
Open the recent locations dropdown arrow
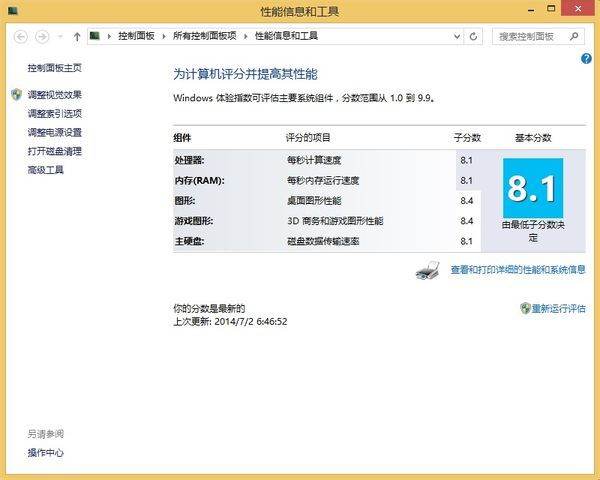click(60, 37)
